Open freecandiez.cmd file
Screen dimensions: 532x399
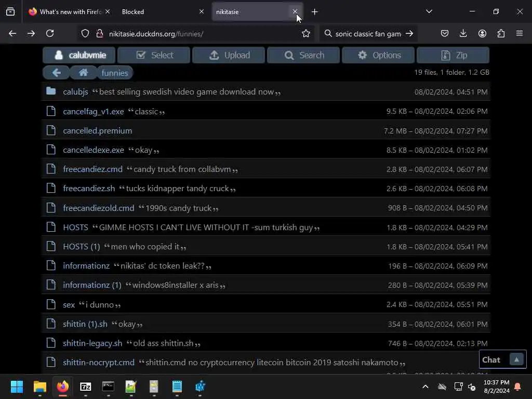tap(92, 169)
